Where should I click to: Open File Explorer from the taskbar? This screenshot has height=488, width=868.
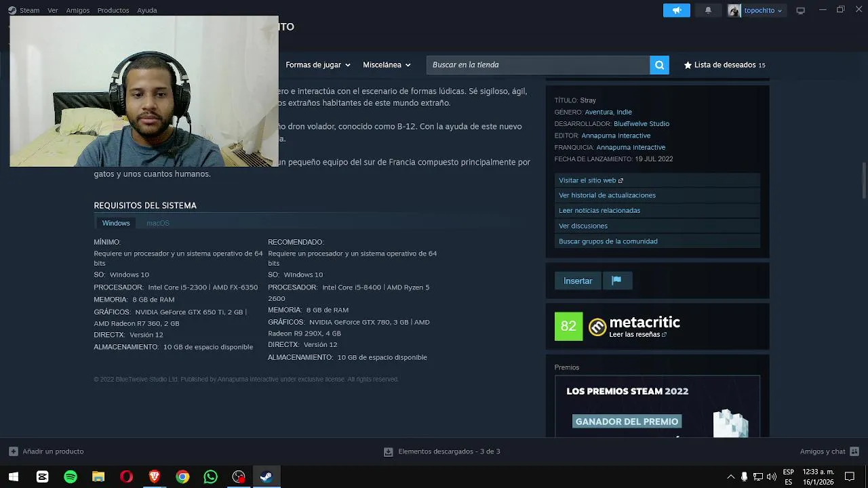pos(98,476)
